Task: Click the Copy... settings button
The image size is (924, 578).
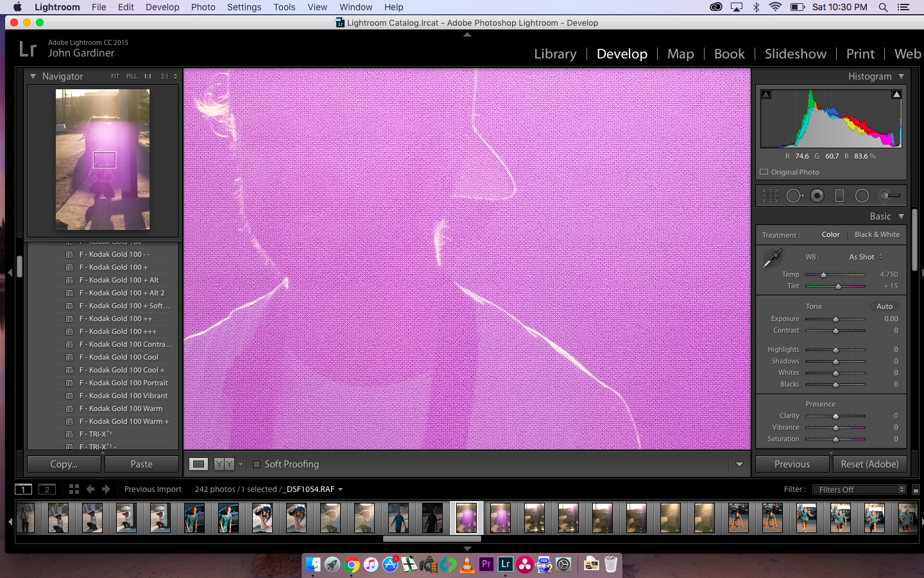Action: [x=64, y=464]
